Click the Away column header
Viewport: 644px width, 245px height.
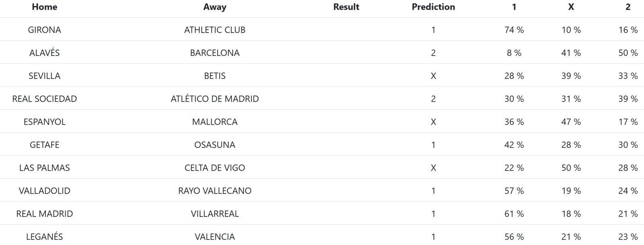215,7
